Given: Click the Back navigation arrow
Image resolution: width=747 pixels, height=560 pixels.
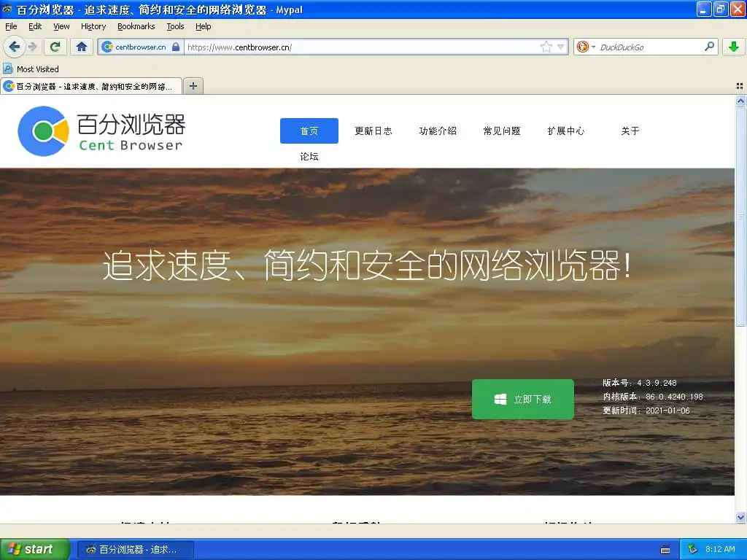Looking at the screenshot, I should (x=15, y=47).
